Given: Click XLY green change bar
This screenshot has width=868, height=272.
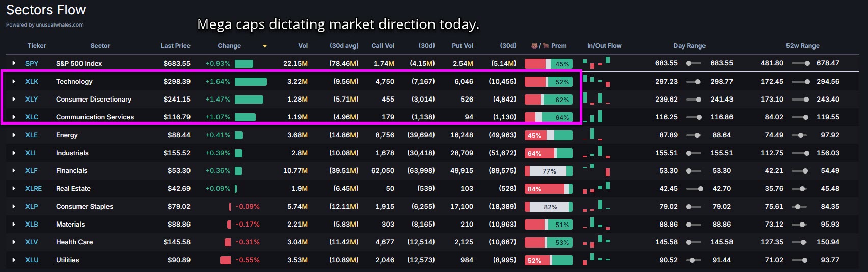Looking at the screenshot, I should pyautogui.click(x=249, y=100).
